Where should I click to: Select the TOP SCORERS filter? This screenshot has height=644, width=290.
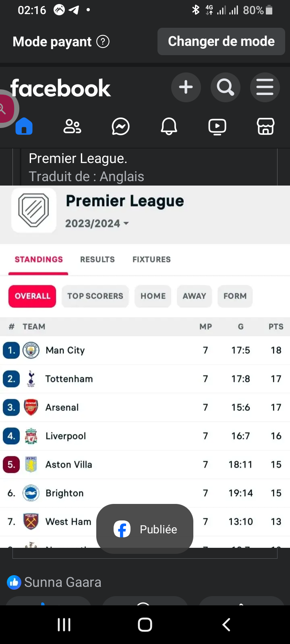[95, 296]
